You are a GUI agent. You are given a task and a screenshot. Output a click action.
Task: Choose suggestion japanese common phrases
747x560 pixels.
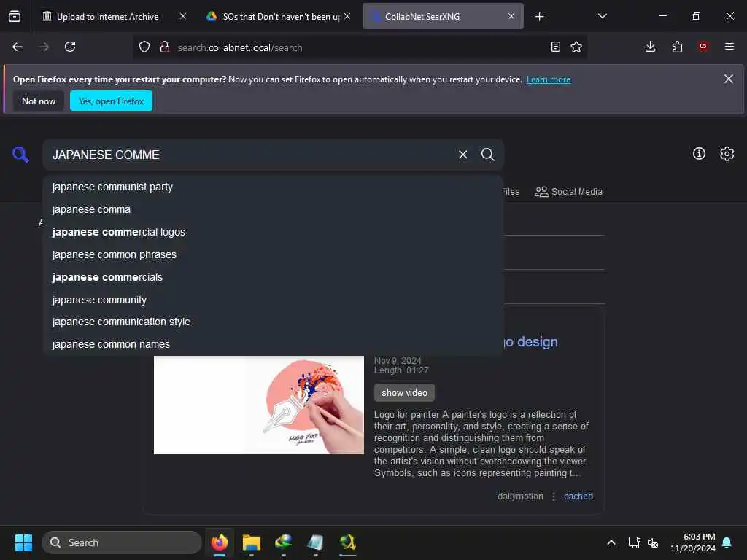pyautogui.click(x=274, y=254)
